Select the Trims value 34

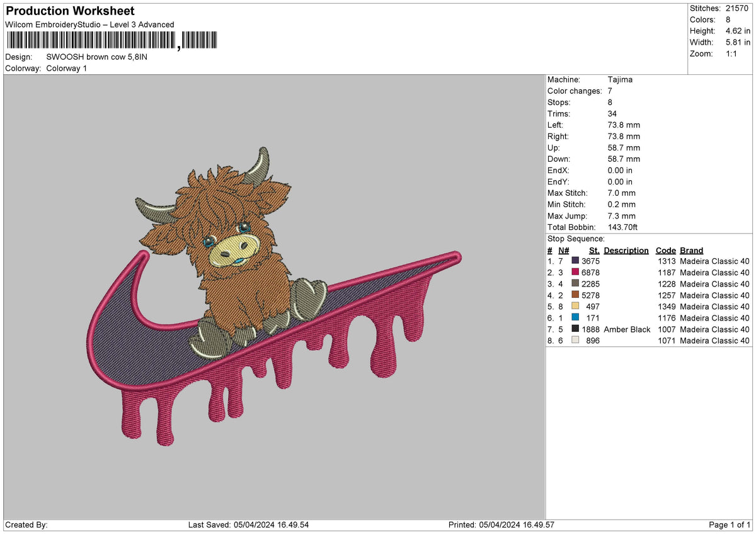click(x=613, y=114)
